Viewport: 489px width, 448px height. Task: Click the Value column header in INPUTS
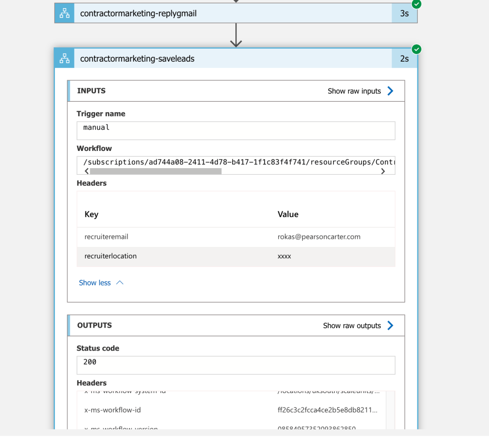click(x=288, y=214)
